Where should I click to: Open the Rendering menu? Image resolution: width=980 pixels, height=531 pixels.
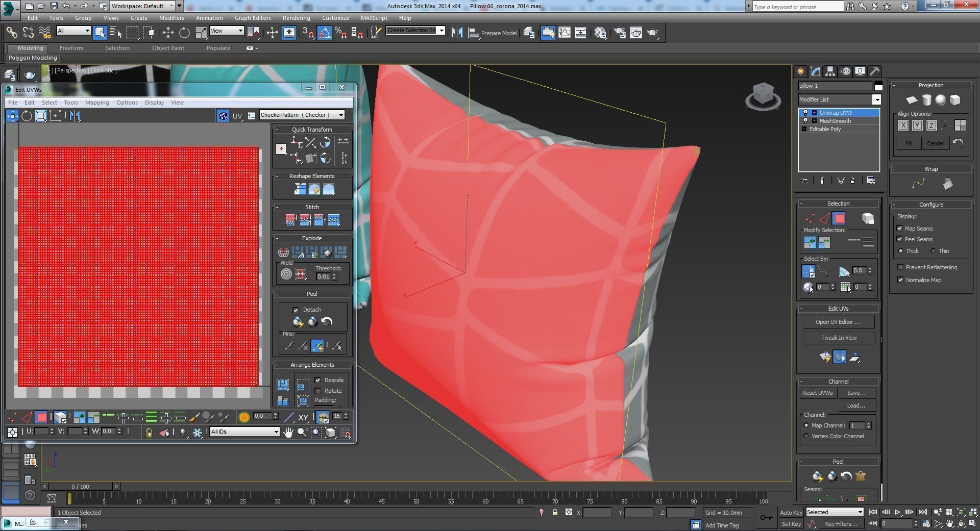tap(296, 18)
